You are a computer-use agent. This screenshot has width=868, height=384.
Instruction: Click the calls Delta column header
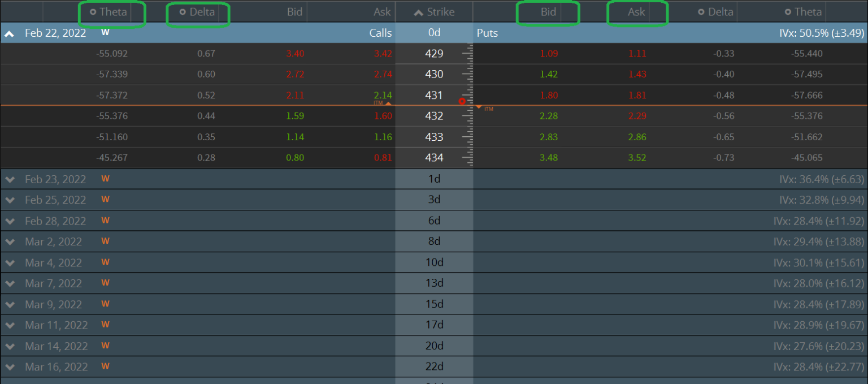[202, 12]
